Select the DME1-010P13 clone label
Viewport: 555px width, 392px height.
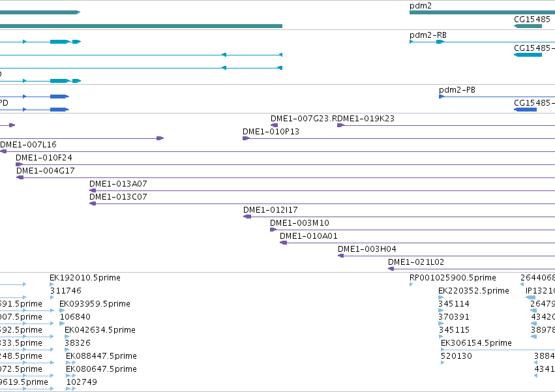pos(271,132)
